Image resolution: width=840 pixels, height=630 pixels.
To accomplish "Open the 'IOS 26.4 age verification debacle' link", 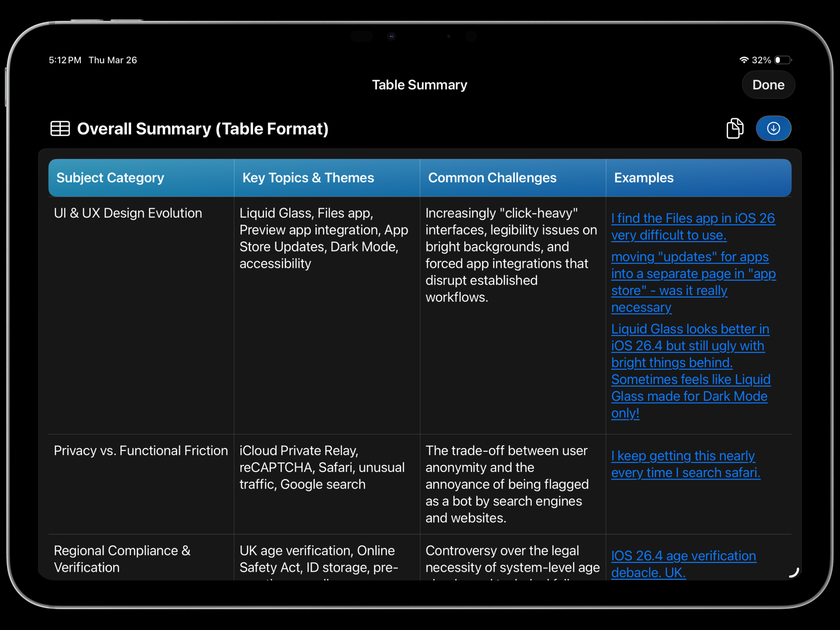I will point(683,564).
